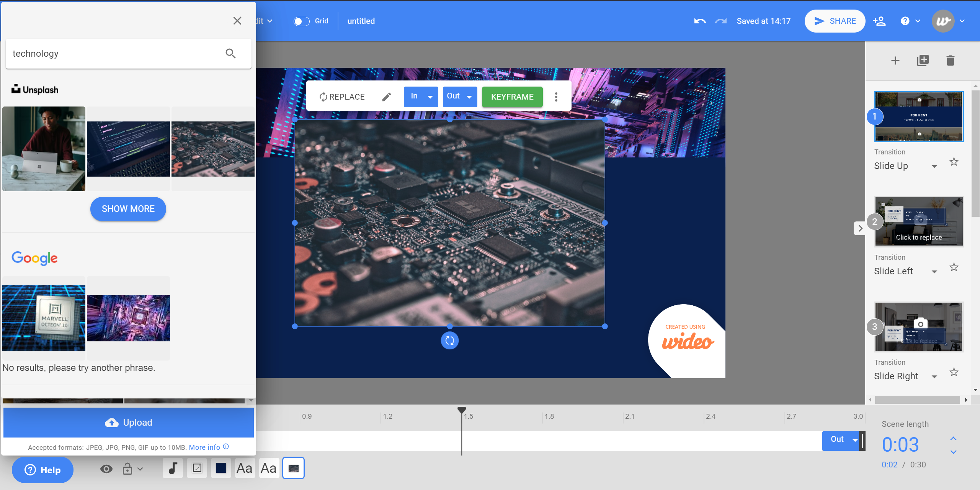The width and height of the screenshot is (980, 490).
Task: Open the Edit menu dropdown
Action: click(264, 21)
